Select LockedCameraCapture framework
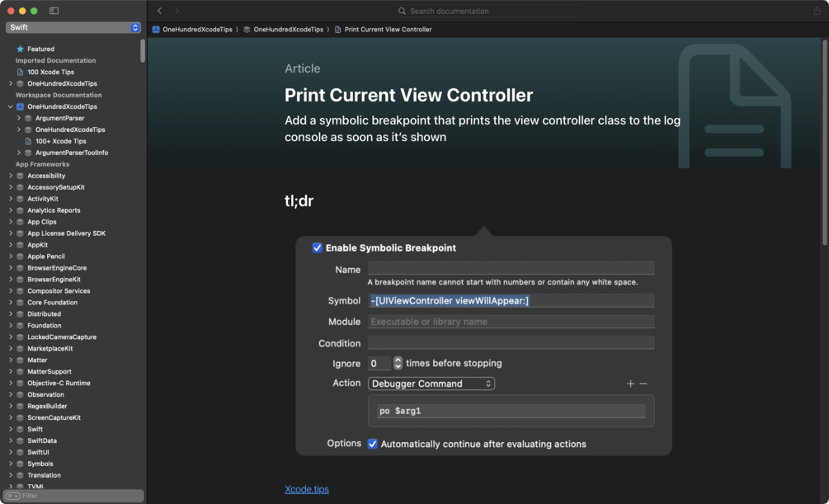The image size is (829, 504). [62, 337]
